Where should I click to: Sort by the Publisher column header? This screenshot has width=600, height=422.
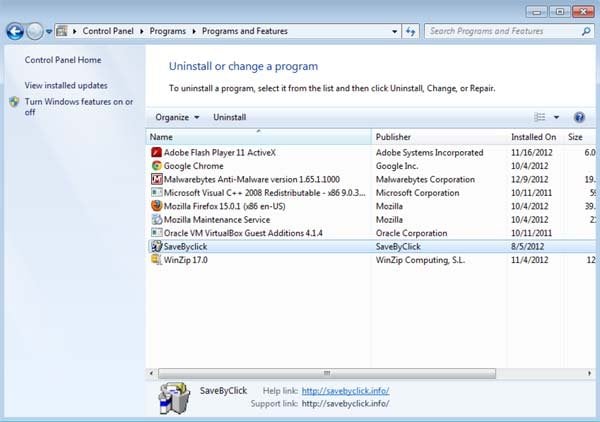pos(439,137)
